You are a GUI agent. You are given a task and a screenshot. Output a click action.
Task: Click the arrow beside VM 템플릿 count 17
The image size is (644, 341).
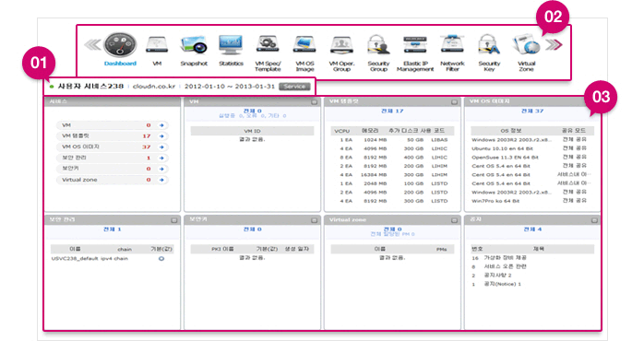coord(161,135)
